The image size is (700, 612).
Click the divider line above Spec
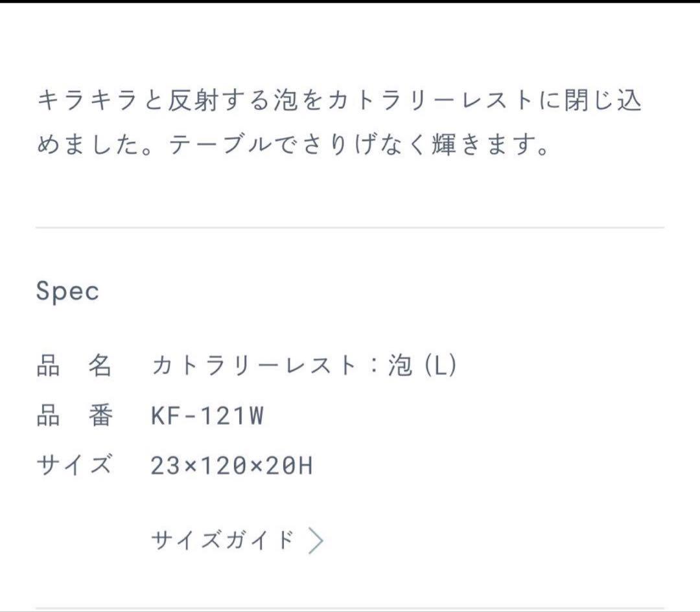click(350, 228)
